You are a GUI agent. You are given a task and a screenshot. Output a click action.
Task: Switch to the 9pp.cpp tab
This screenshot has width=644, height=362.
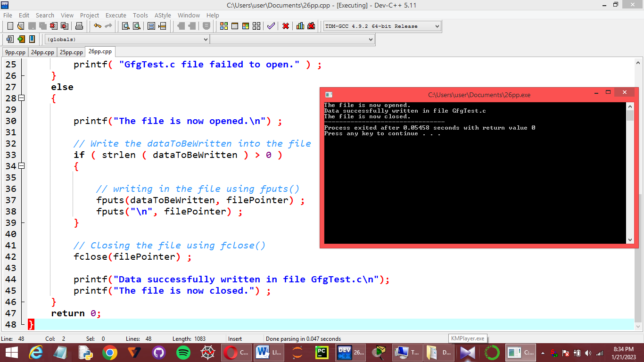(x=15, y=52)
